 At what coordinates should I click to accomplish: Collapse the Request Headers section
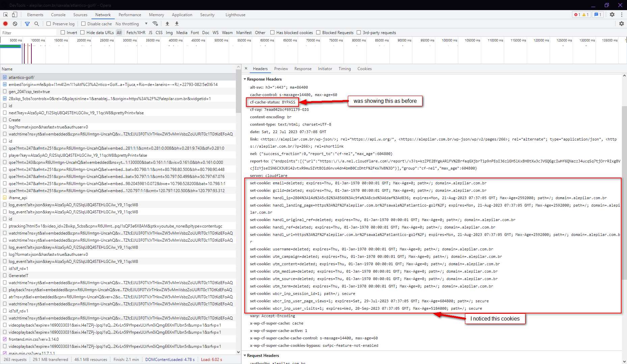click(245, 356)
